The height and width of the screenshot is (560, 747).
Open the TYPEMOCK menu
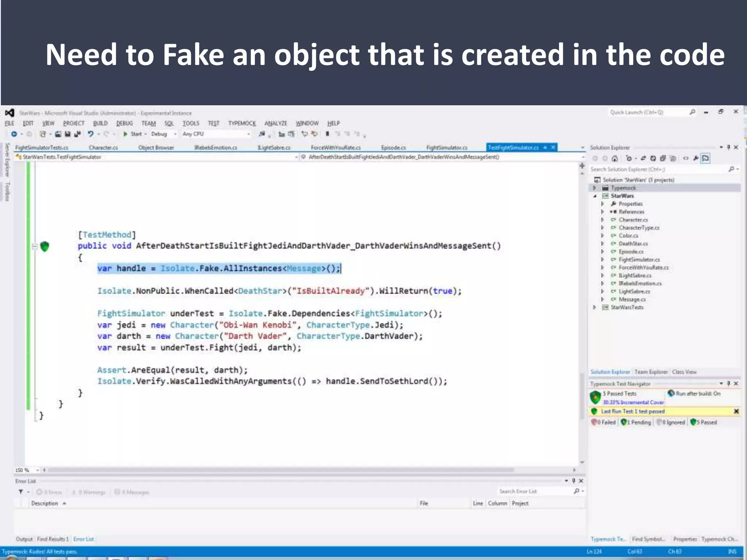click(x=242, y=124)
